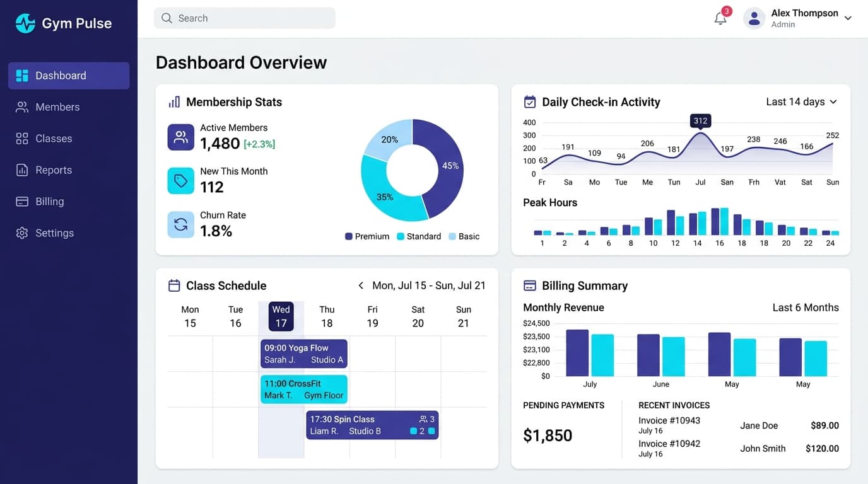This screenshot has height=484, width=868.
Task: Select the Premium legend swatch
Action: click(348, 236)
